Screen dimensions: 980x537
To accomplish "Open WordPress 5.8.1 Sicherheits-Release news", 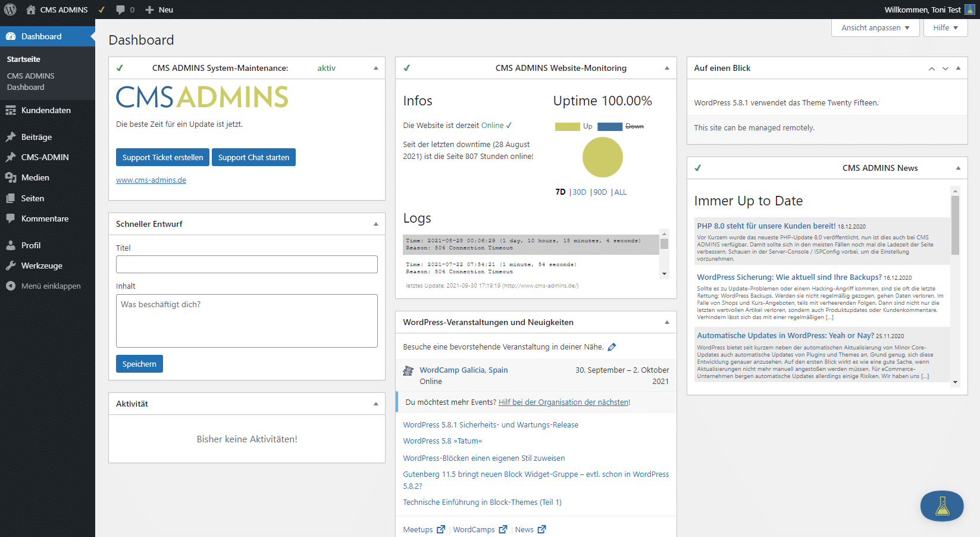I will point(490,424).
